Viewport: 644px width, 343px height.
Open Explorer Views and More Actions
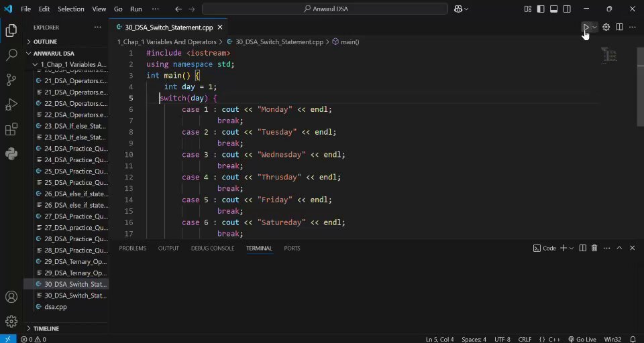[97, 27]
